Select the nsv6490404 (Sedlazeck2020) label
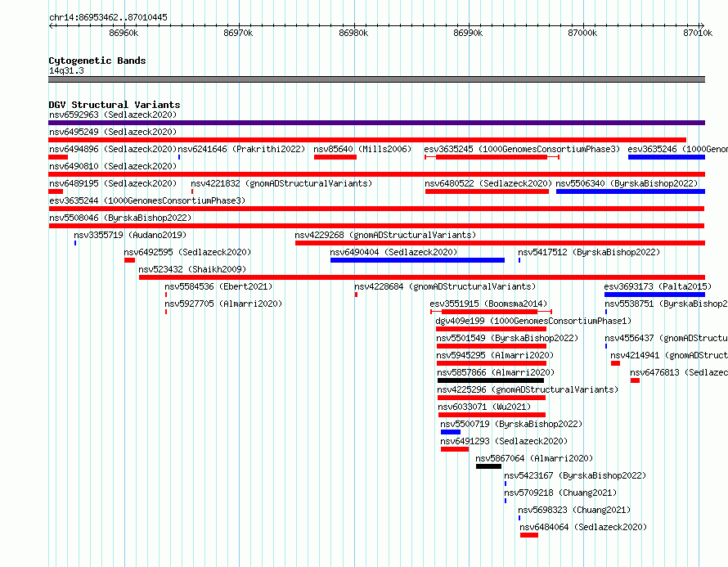728x567 pixels. (393, 252)
